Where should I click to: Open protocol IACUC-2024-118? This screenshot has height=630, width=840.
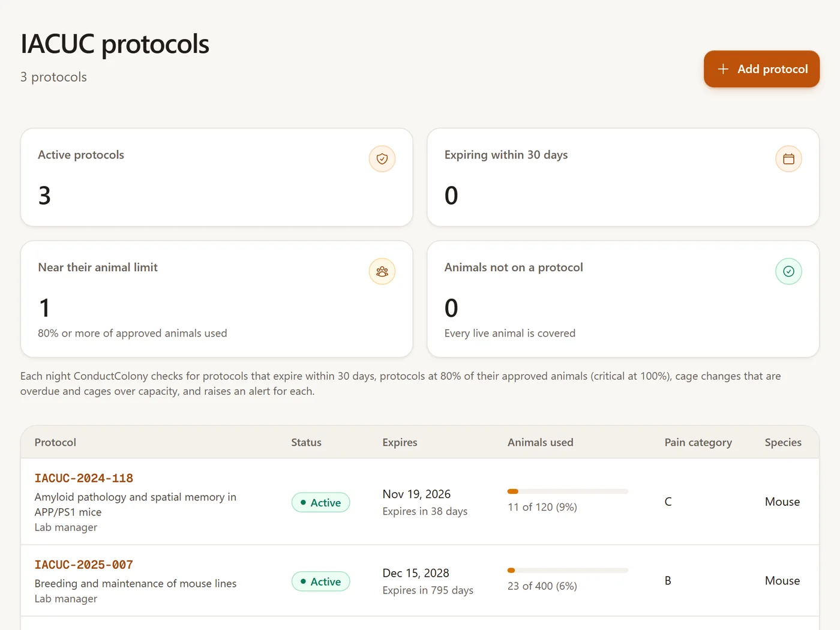pos(84,478)
